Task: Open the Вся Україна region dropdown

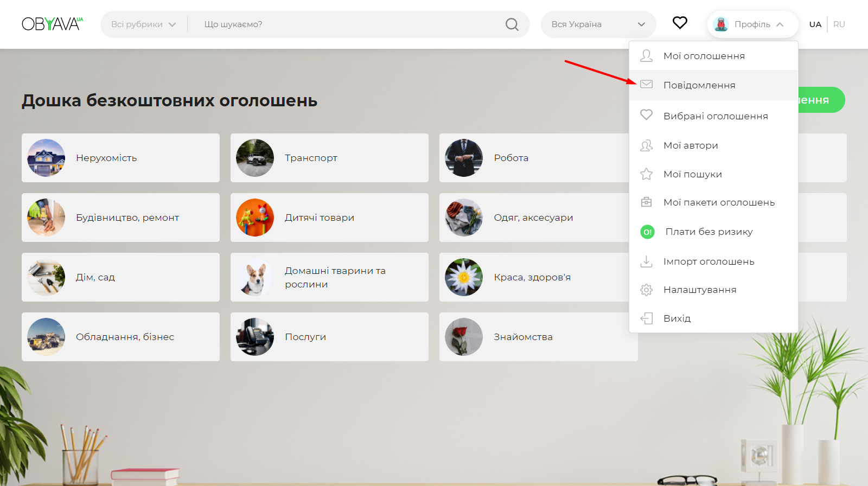Action: [x=598, y=24]
